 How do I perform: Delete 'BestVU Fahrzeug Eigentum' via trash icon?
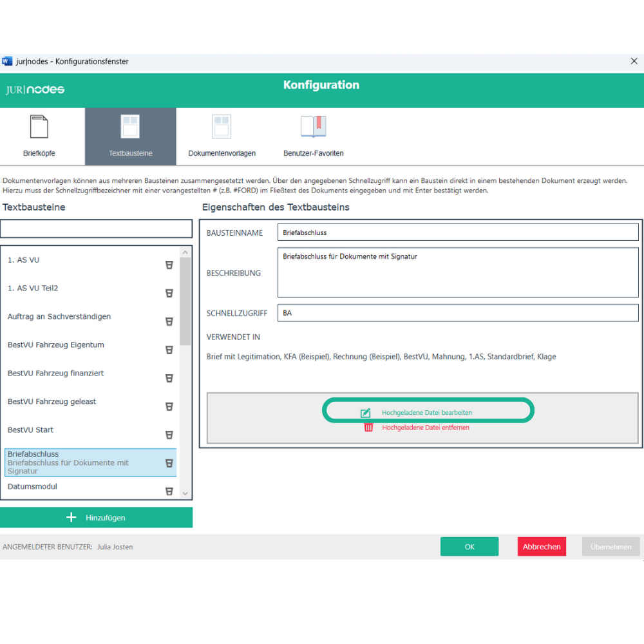169,350
